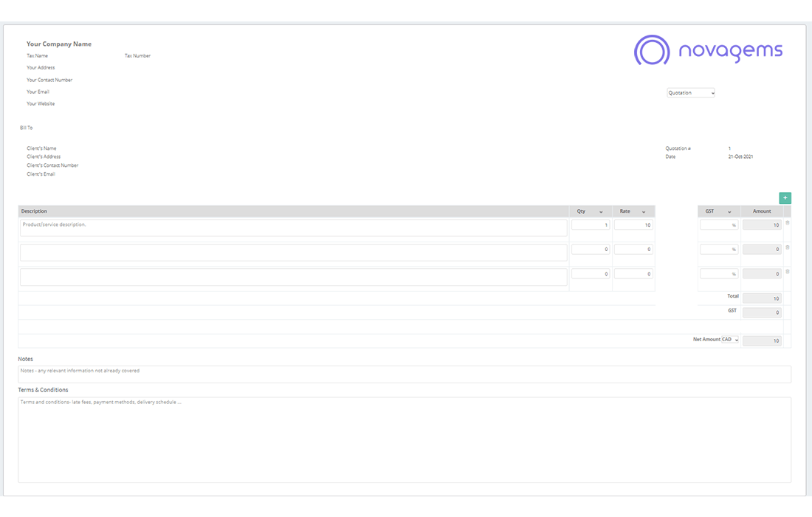The height and width of the screenshot is (517, 812).
Task: Click the Terms & Conditions text area
Action: click(x=404, y=439)
